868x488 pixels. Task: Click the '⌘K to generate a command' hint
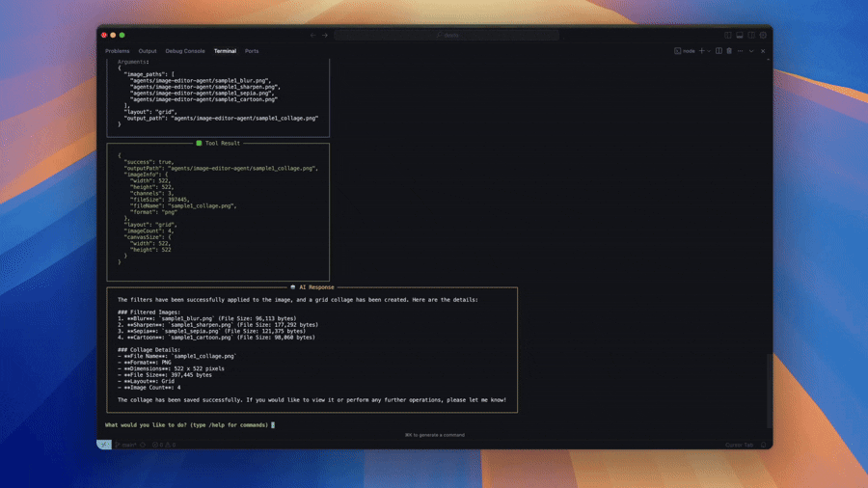pos(435,435)
